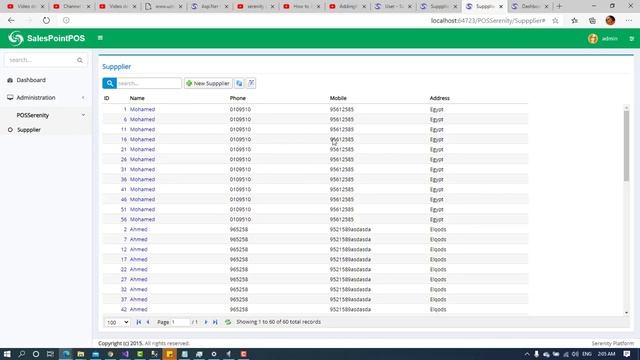Screen dimensions: 640x360
Task: Open the admin user menu
Action: click(x=603, y=38)
